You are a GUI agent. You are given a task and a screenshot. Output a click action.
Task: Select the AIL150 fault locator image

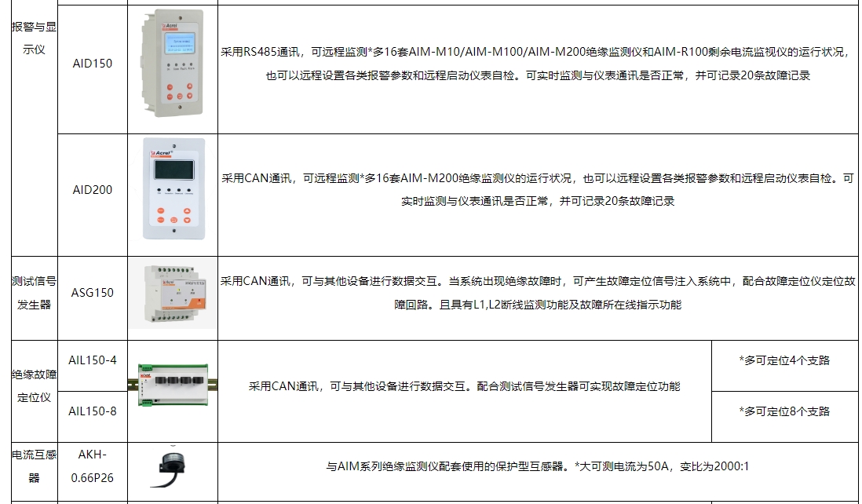coord(173,384)
